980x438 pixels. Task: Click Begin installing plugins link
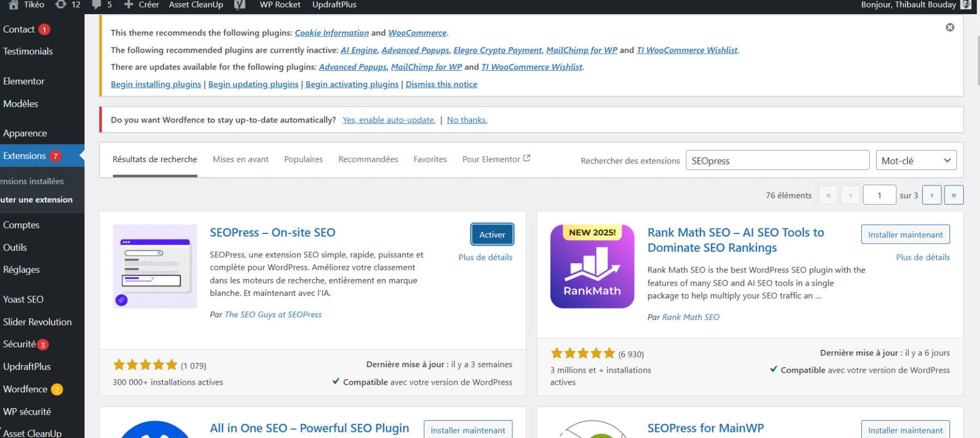point(156,84)
